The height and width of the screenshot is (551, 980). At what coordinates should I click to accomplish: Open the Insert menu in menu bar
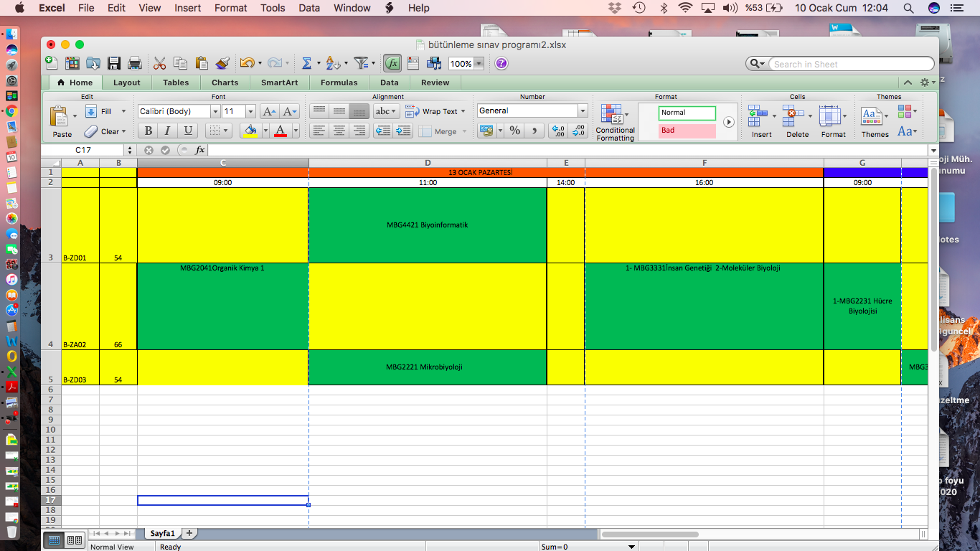(187, 8)
